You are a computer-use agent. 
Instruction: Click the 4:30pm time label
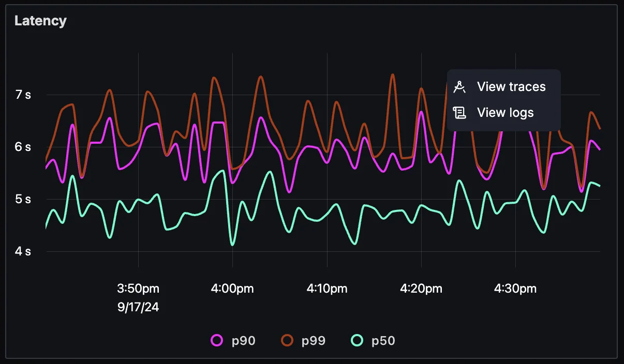coord(515,289)
